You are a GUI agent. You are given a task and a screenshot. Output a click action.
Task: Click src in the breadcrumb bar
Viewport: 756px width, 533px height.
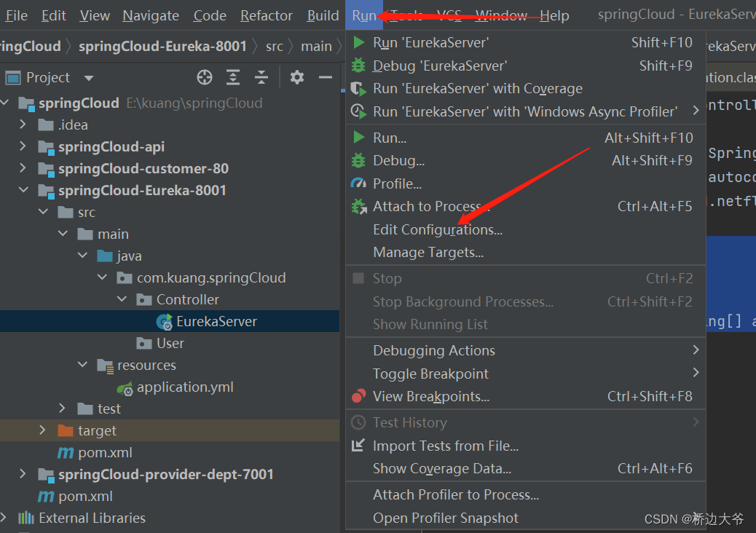click(275, 46)
